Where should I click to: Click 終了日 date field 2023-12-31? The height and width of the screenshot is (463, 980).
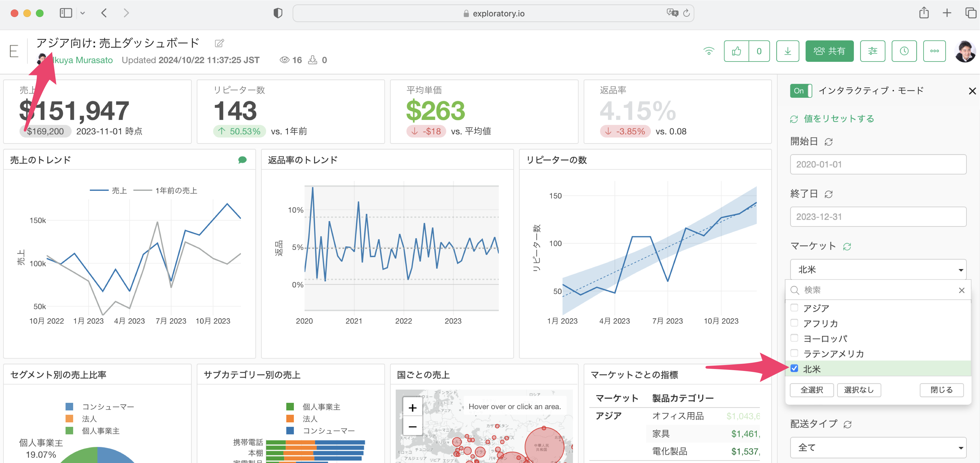(x=878, y=217)
